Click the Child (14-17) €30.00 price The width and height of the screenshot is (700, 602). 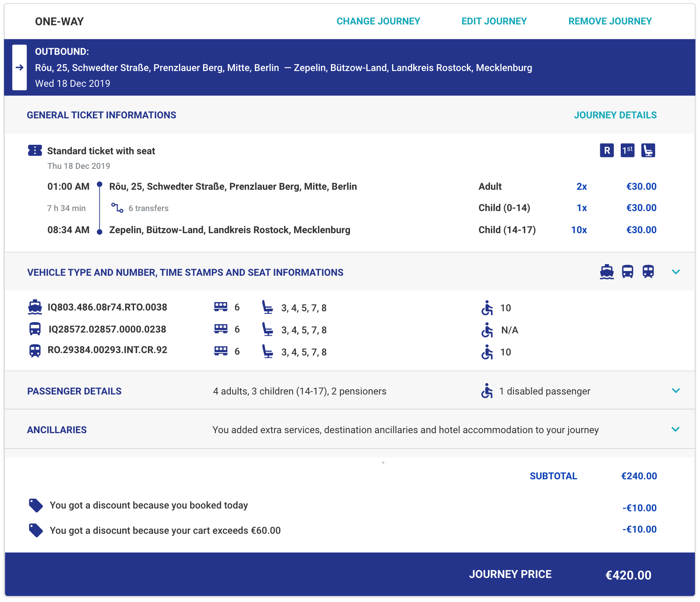pos(641,230)
